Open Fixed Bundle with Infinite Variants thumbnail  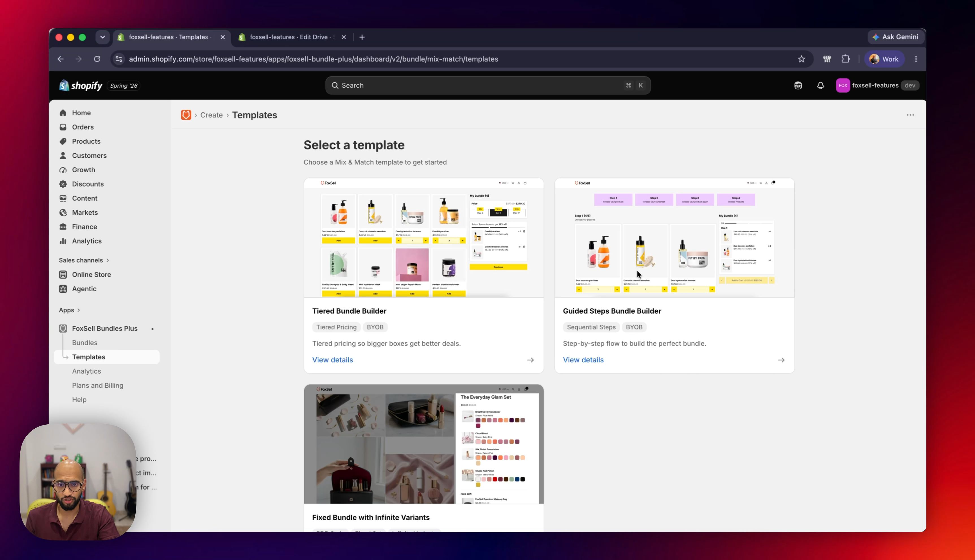coord(423,444)
